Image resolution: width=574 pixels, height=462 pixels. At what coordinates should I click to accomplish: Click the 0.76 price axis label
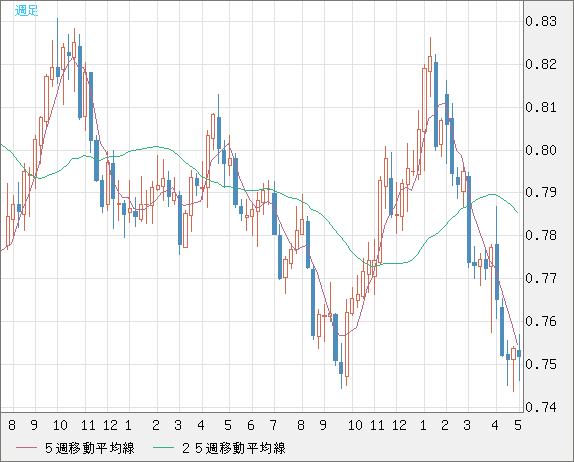pos(541,321)
